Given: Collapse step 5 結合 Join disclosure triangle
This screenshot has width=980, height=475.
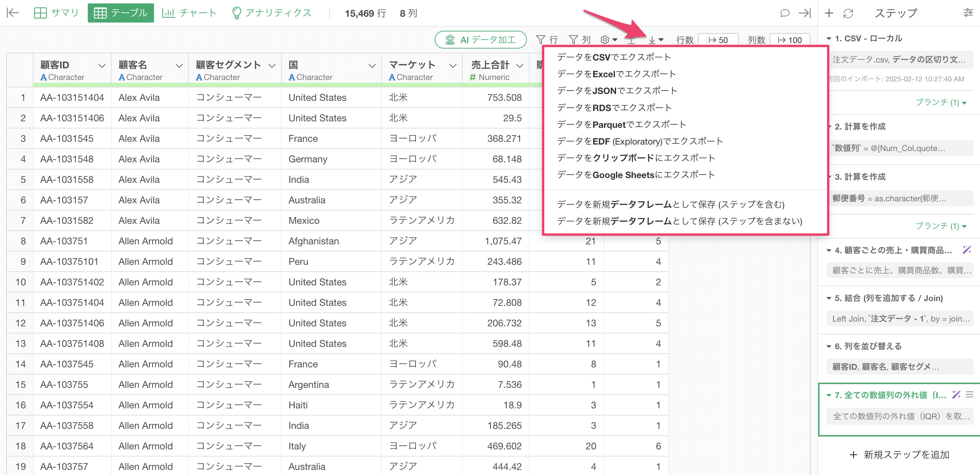Looking at the screenshot, I should pyautogui.click(x=829, y=298).
